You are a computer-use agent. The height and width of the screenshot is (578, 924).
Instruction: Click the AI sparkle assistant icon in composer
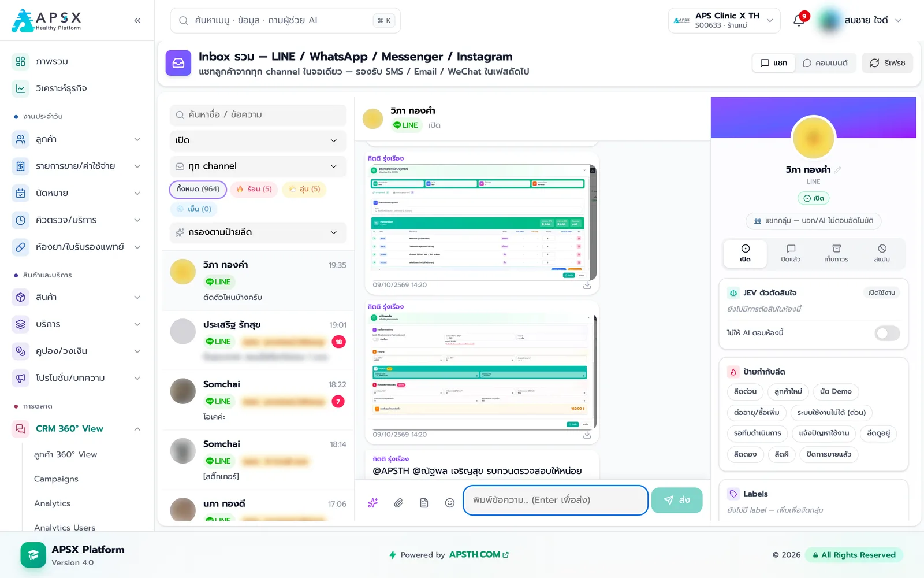(x=373, y=503)
